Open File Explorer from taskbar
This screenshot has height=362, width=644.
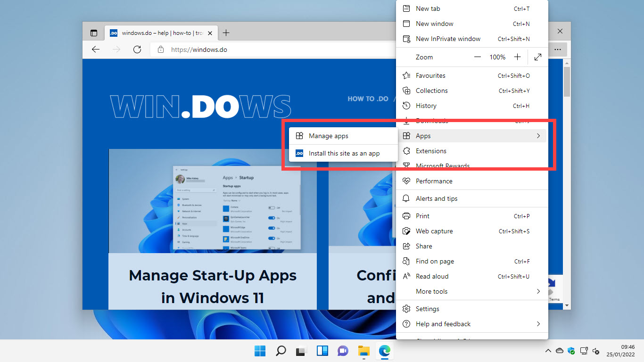coord(363,351)
